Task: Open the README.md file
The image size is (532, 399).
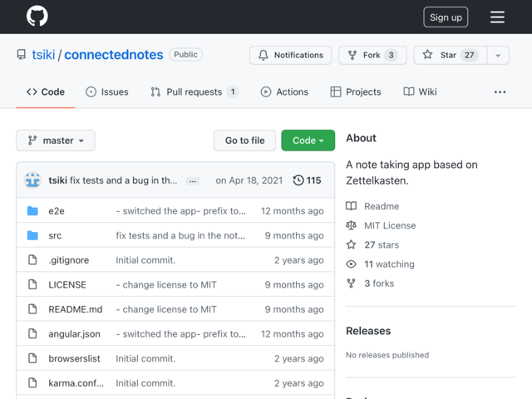Action: [x=76, y=309]
